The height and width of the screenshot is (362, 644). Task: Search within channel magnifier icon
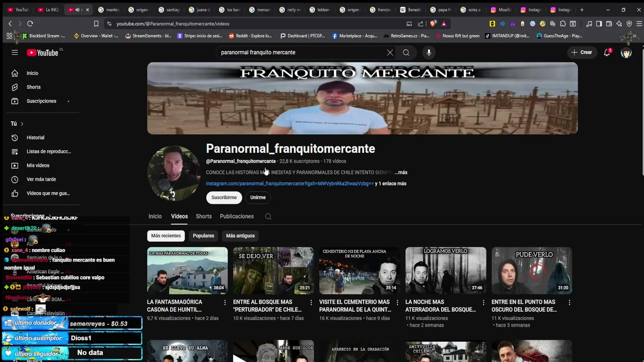[268, 216]
